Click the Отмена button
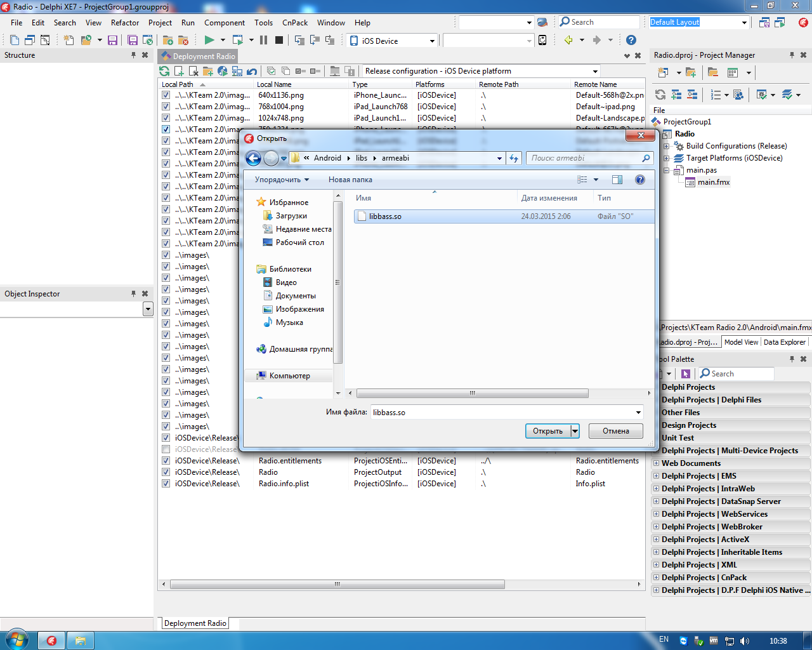 [615, 431]
